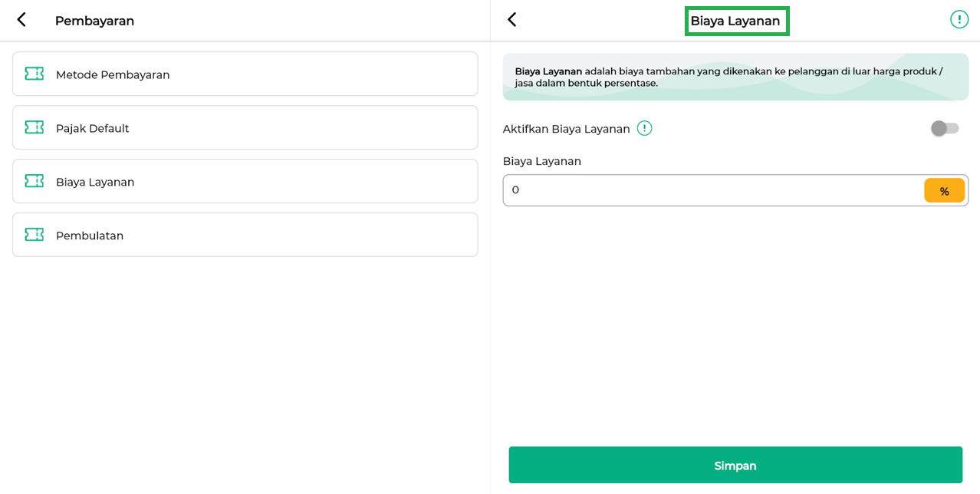
Task: Open the Pembulatan menu item
Action: pyautogui.click(x=245, y=235)
